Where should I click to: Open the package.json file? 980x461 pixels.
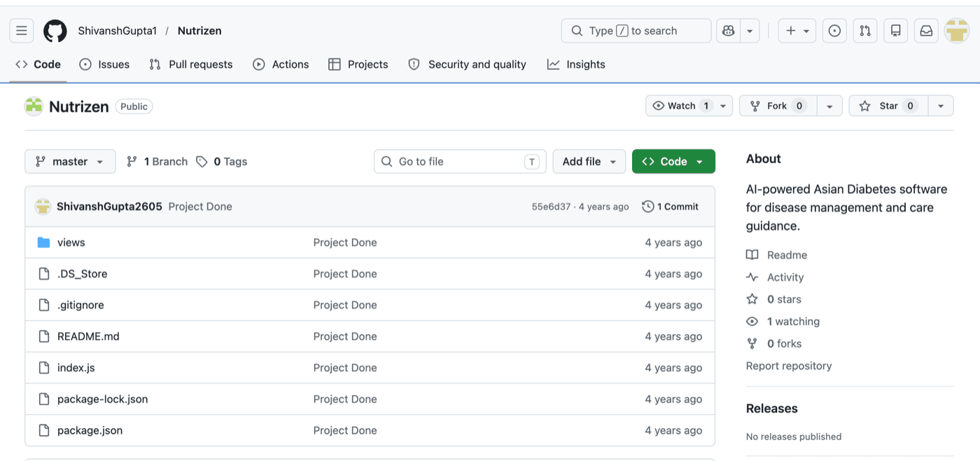[90, 430]
